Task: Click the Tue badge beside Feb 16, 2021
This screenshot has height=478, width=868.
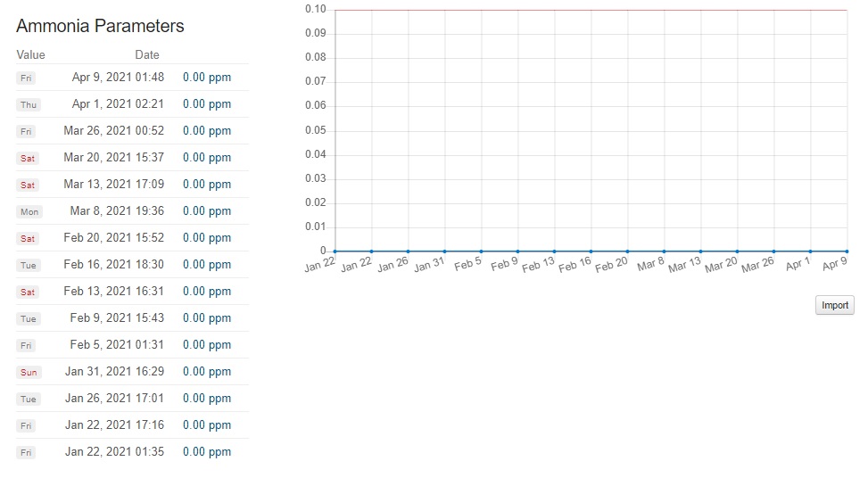Action: point(29,266)
